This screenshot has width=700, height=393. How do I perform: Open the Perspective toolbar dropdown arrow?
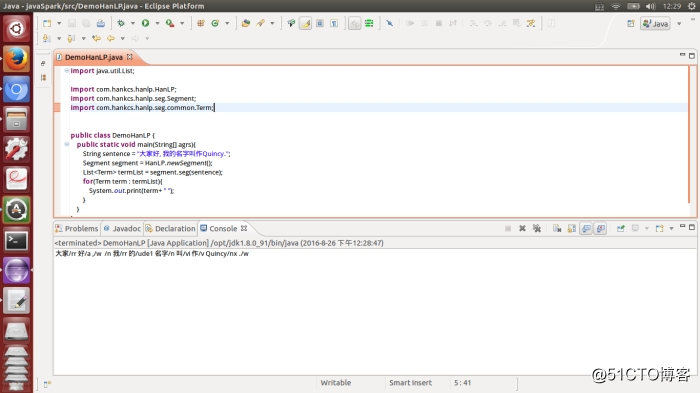click(x=679, y=24)
